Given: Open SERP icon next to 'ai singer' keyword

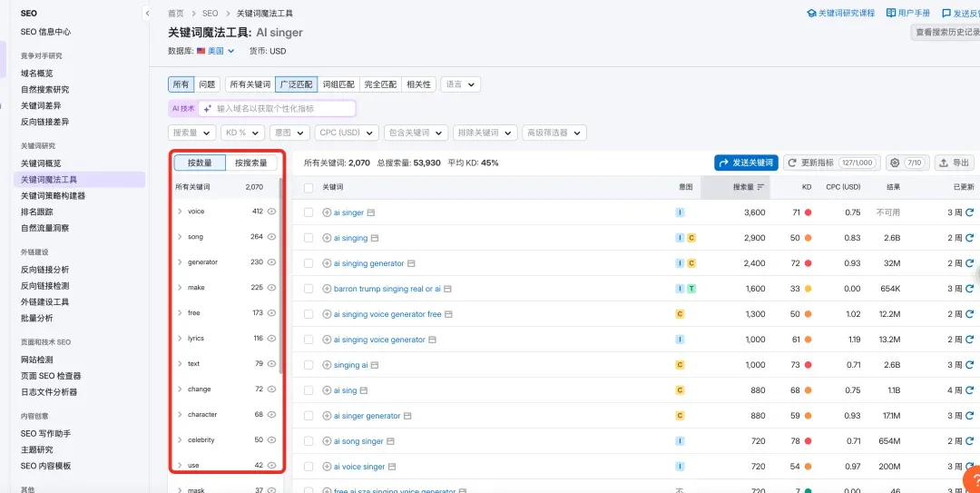Looking at the screenshot, I should pos(371,212).
